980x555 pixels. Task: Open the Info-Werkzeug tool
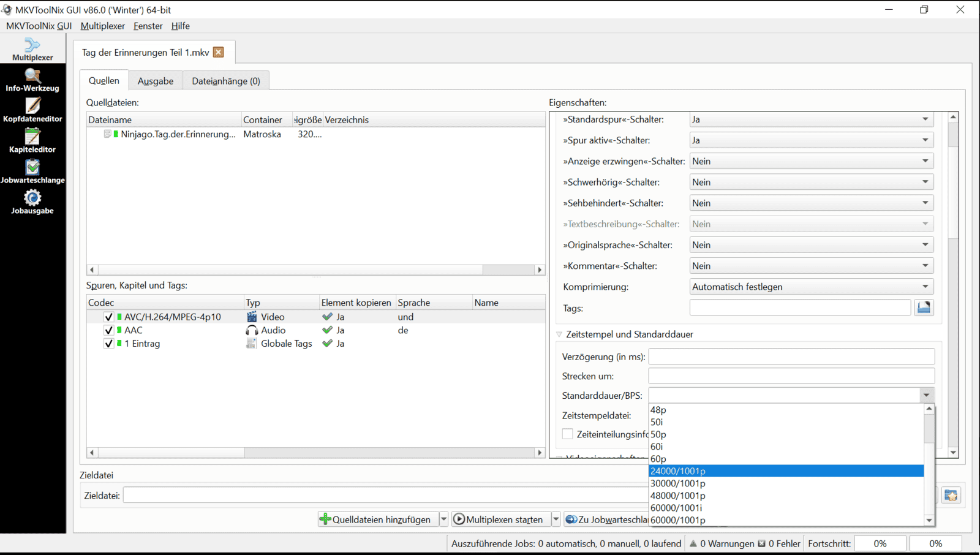tap(32, 80)
